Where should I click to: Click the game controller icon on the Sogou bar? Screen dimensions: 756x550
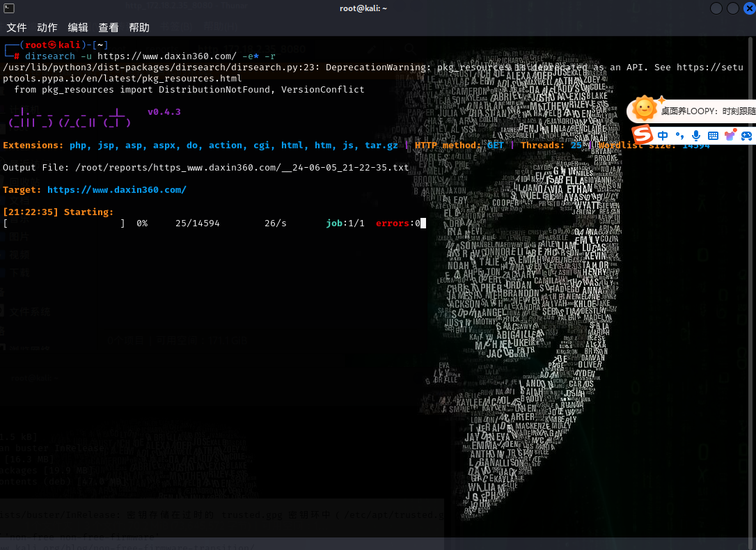tap(747, 136)
